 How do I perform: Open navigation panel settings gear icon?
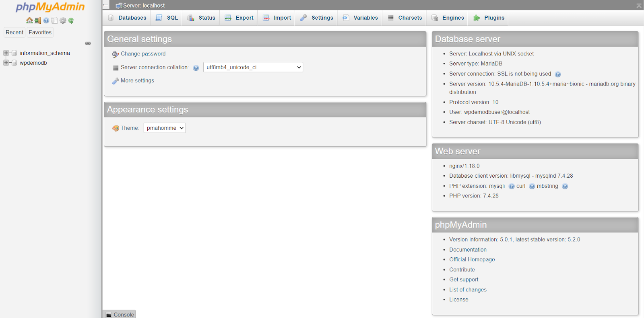click(63, 21)
